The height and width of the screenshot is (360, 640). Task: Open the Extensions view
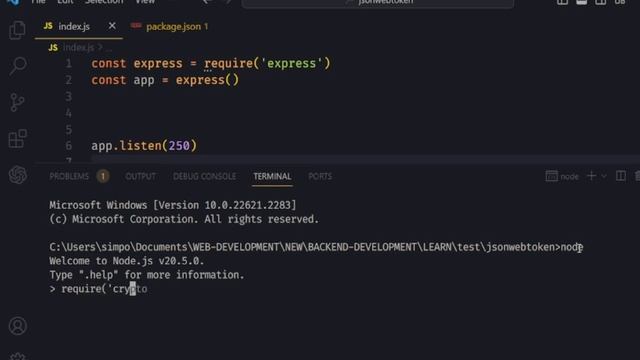coord(18,139)
